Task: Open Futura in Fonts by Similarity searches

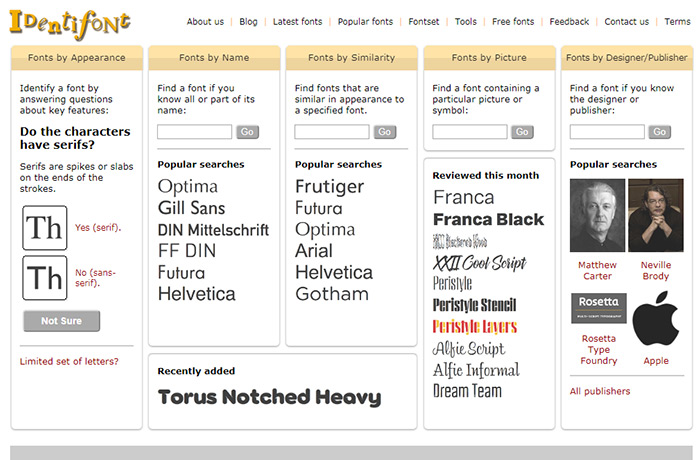Action: click(x=319, y=208)
